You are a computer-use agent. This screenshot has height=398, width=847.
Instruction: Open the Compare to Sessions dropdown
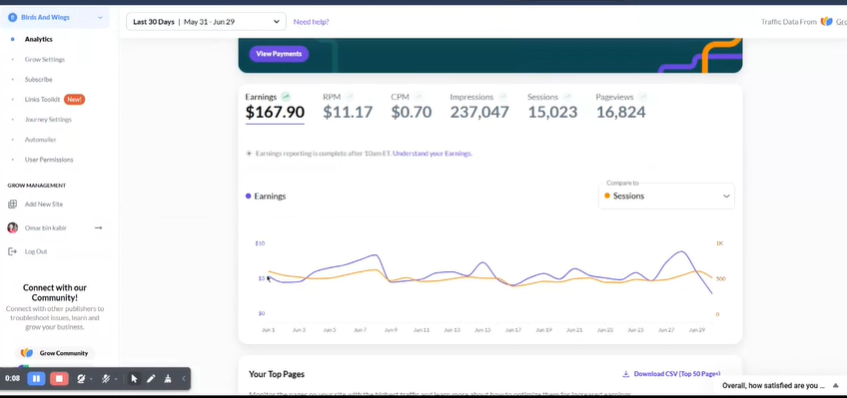tap(666, 195)
